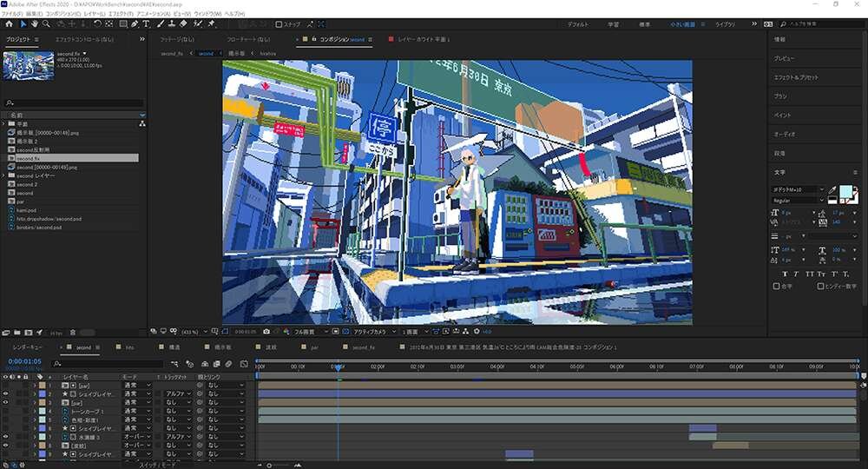Toggle the 合字 (ligatures) checkbox
The height and width of the screenshot is (469, 868).
777,286
